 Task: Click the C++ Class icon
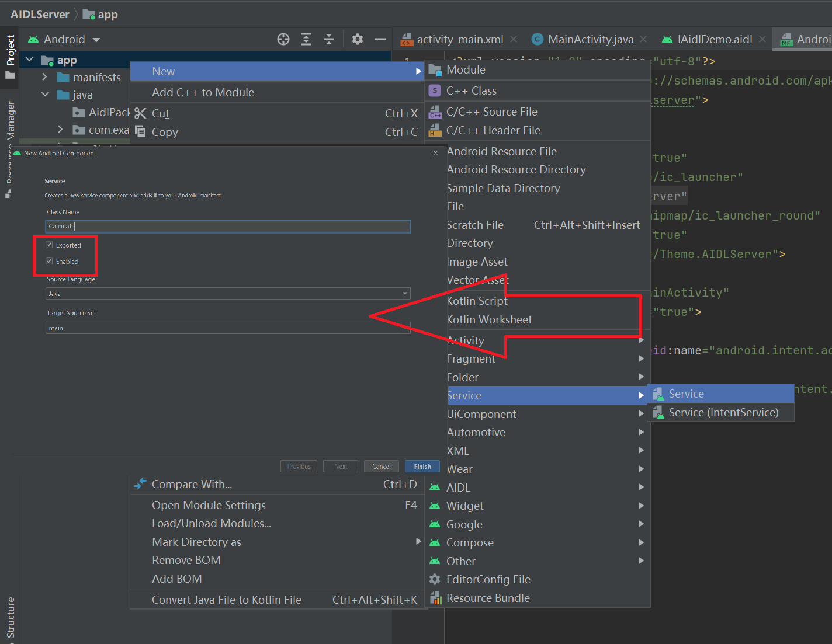[435, 90]
